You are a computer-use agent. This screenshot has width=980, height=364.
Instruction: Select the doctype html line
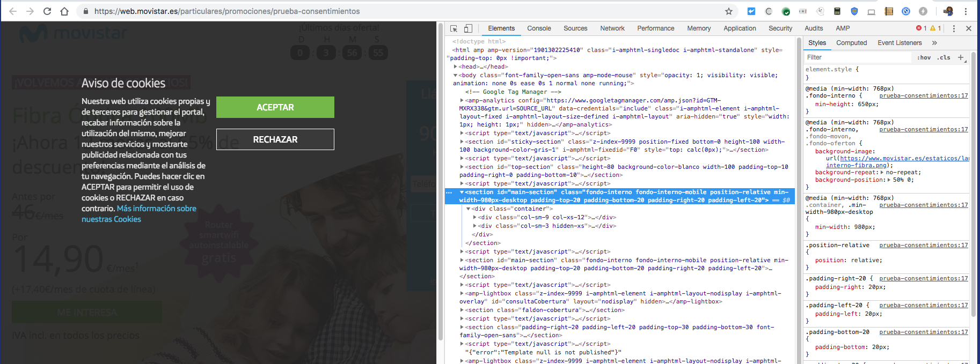click(x=479, y=42)
